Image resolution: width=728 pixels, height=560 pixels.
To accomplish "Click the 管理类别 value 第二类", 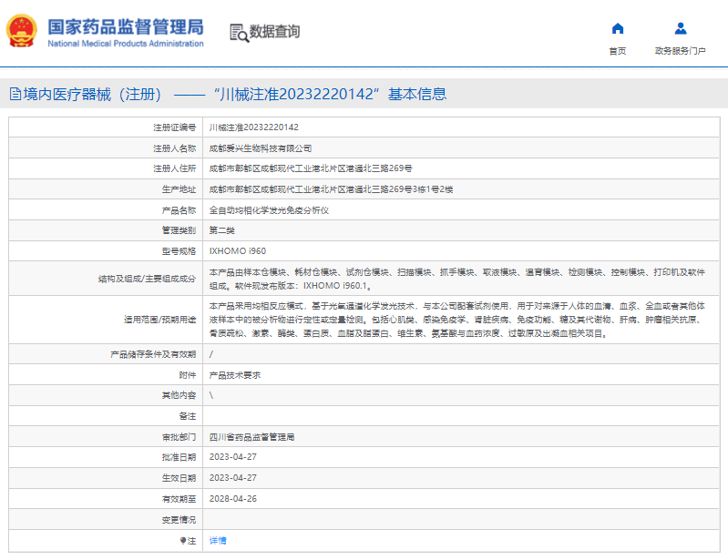I will click(x=222, y=230).
